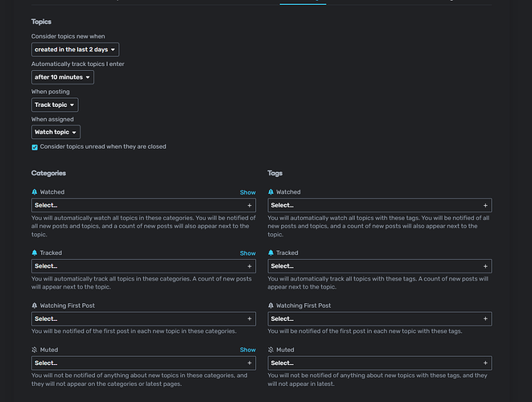
Task: Open the 'Watch topic' When assigned dropdown
Action: [56, 132]
